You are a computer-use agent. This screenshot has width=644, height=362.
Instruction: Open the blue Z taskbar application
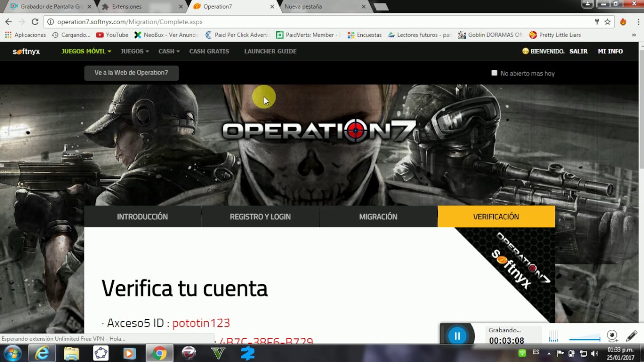coord(248,353)
